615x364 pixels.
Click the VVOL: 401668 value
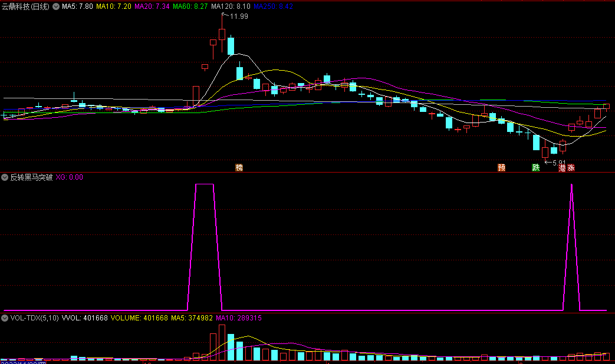(85, 318)
